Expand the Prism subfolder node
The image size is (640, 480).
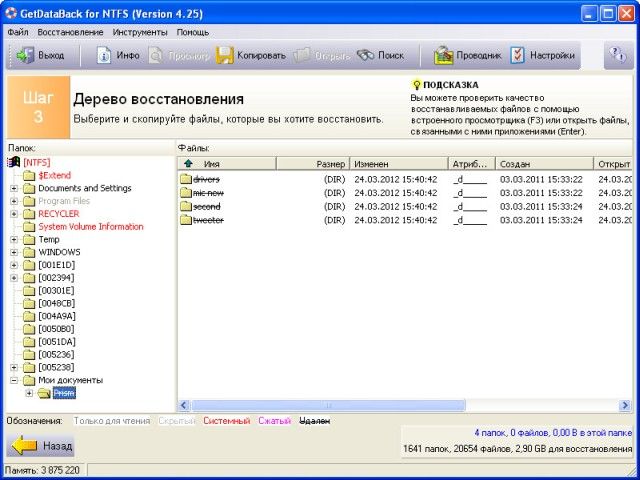(x=29, y=393)
